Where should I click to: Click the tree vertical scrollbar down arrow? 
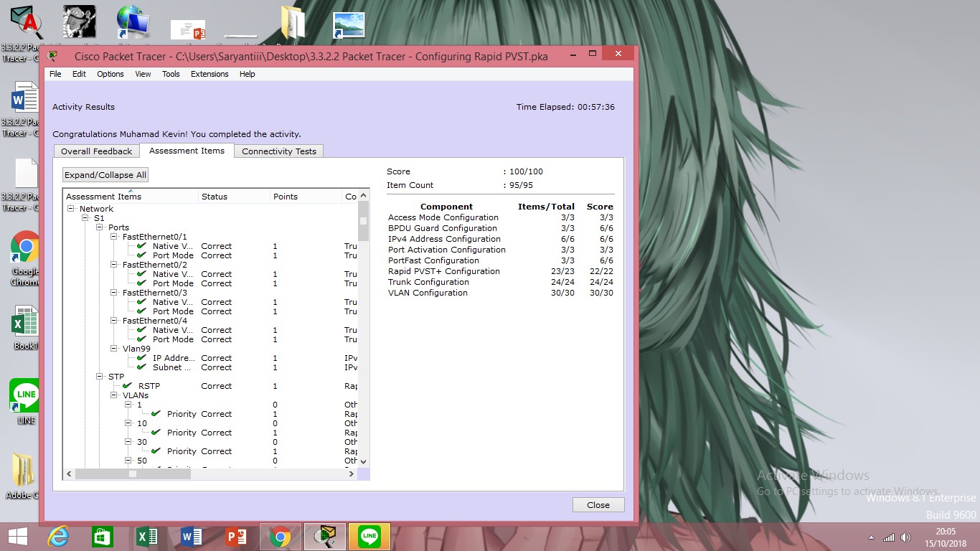363,461
